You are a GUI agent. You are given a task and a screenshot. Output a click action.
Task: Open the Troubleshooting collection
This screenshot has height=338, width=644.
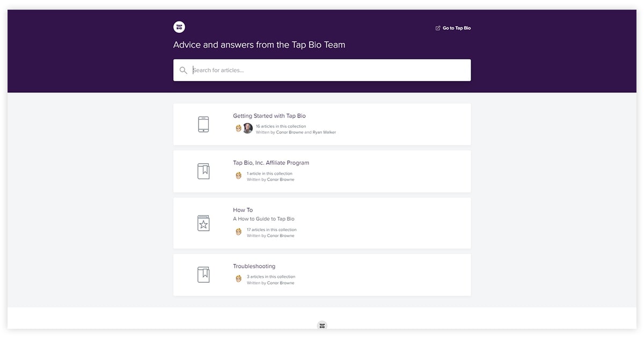coord(254,267)
